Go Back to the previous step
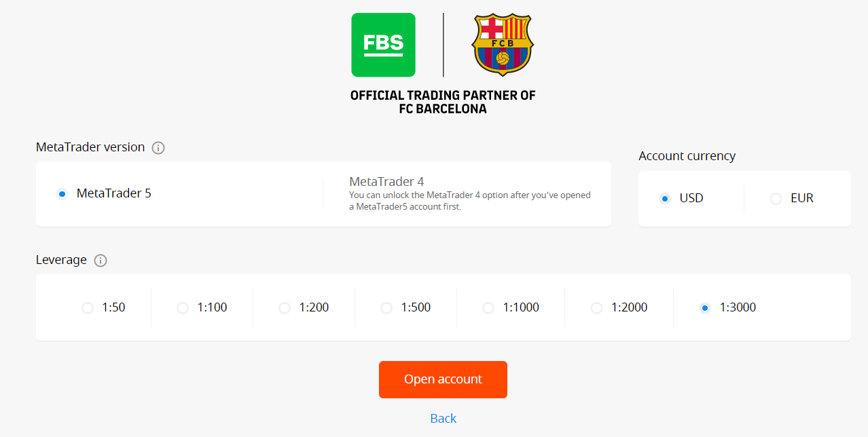 [443, 418]
